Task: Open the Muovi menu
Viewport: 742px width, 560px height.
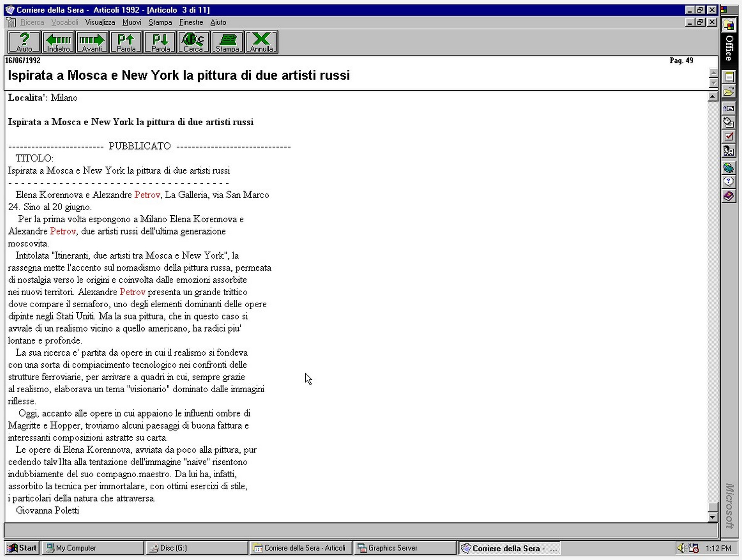Action: tap(132, 22)
